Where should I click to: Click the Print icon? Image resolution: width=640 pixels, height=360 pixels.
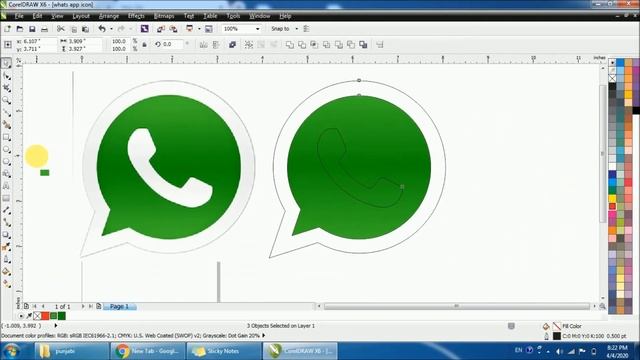point(44,29)
